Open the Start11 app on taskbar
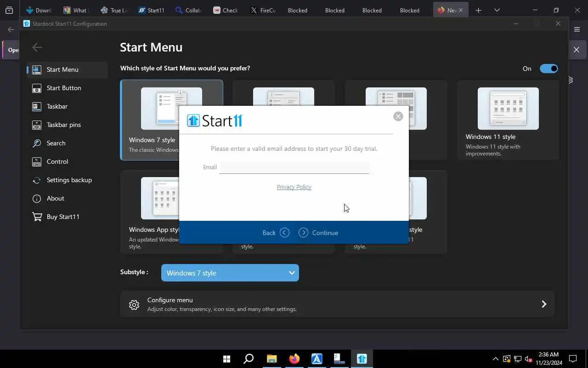The width and height of the screenshot is (588, 368). point(362,359)
